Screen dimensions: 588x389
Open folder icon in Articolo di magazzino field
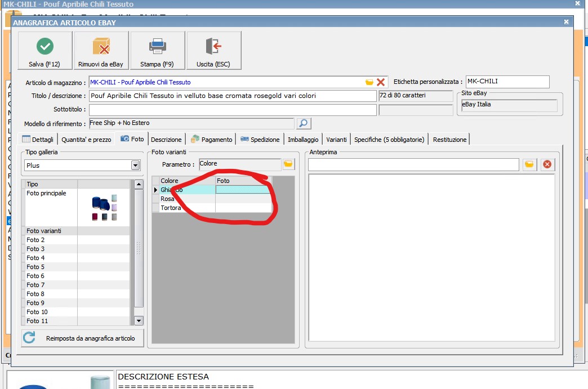point(369,82)
